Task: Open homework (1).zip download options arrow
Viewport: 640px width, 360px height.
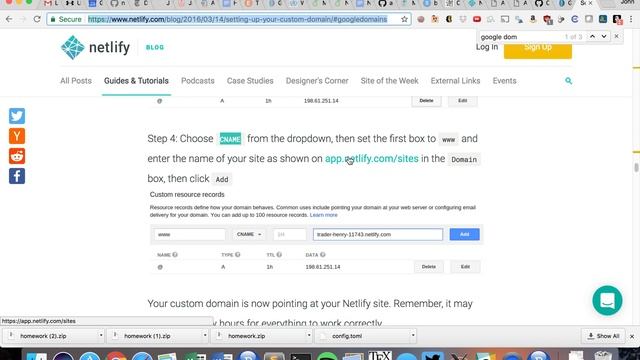Action: pyautogui.click(x=205, y=336)
